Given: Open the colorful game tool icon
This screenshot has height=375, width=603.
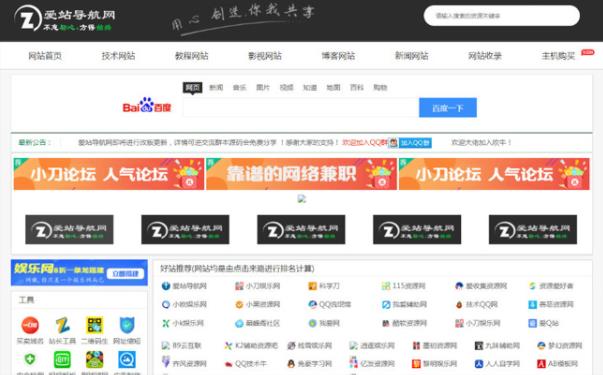Looking at the screenshot, I should (x=95, y=360).
